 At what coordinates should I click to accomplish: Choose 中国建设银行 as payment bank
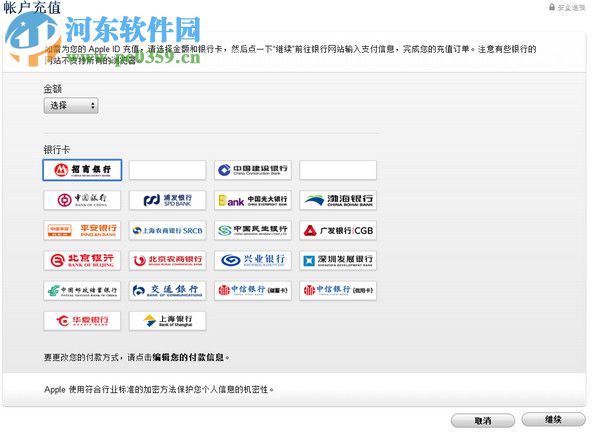[x=253, y=170]
